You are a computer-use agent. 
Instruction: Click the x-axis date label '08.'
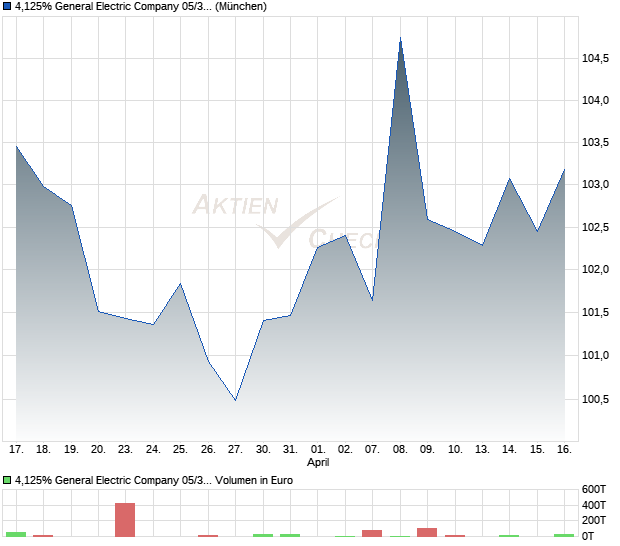pyautogui.click(x=400, y=450)
